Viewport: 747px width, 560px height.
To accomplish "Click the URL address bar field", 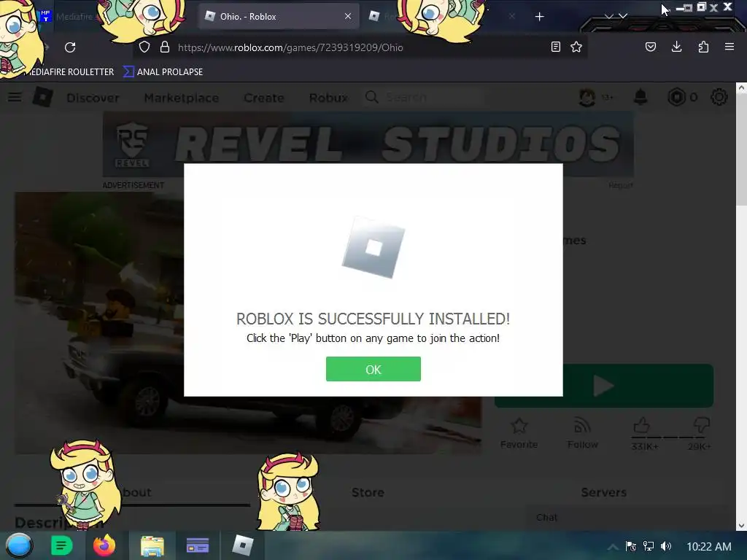I will [360, 47].
